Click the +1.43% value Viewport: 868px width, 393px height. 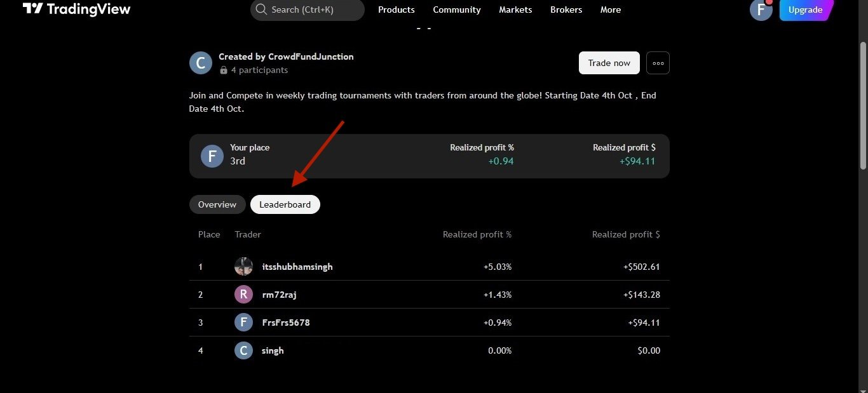pos(498,295)
